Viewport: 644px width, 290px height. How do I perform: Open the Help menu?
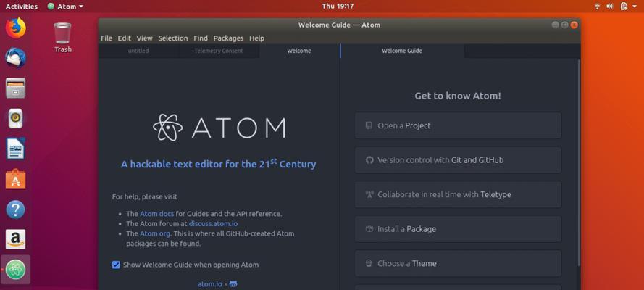pos(256,38)
